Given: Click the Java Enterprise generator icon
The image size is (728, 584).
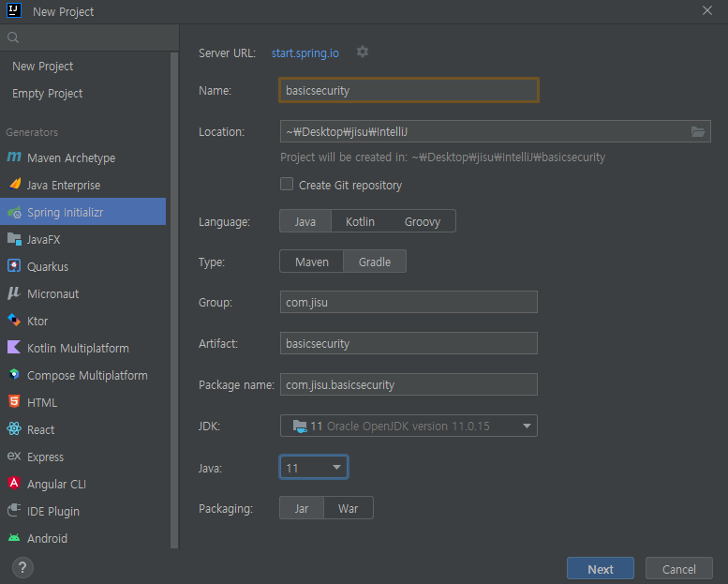Looking at the screenshot, I should (14, 184).
